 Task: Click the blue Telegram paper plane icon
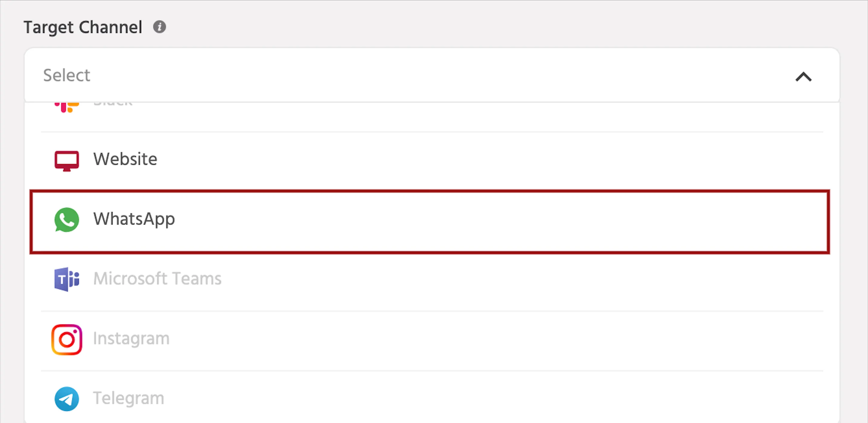point(67,399)
